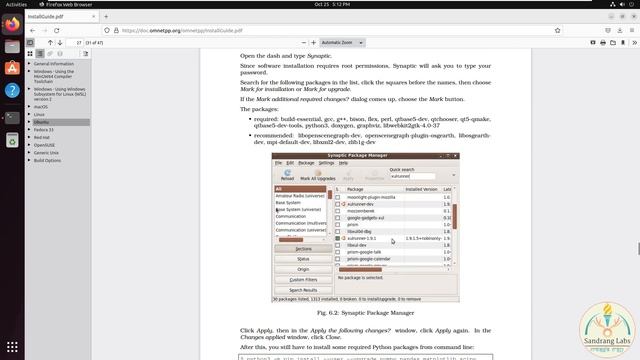Toggle the PDF viewer sidebar
Viewport: 640px width, 360px height.
pyautogui.click(x=30, y=42)
